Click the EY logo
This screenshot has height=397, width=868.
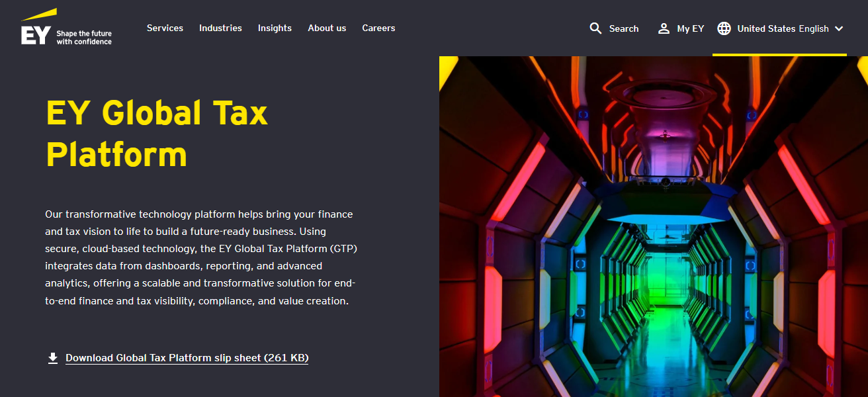click(36, 28)
